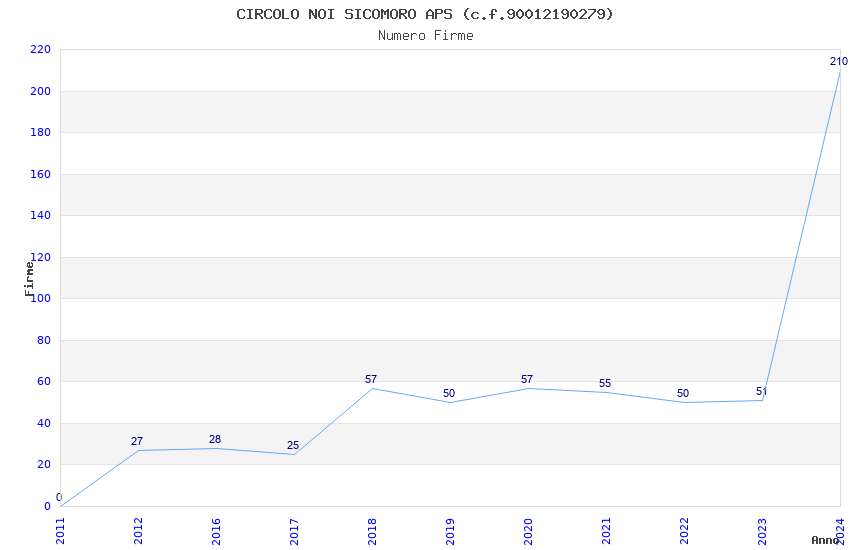Viewport: 850px width, 550px height.
Task: Click x-axis year 2012
Action: click(x=138, y=531)
